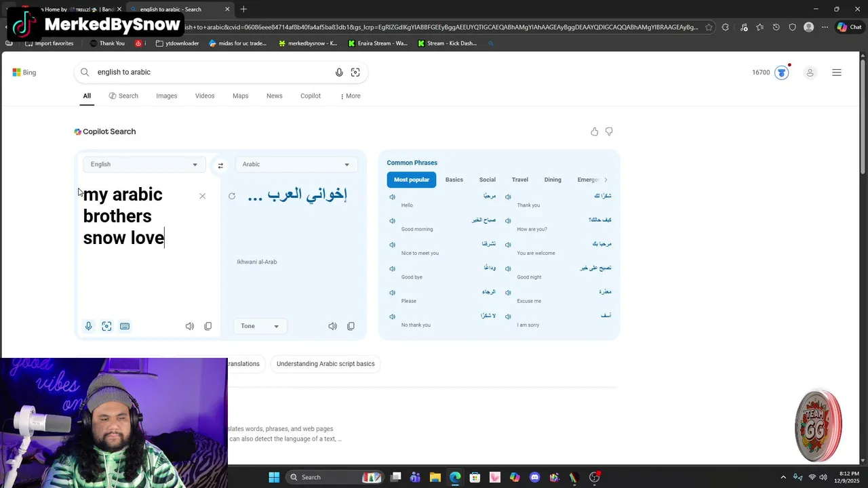This screenshot has height=488, width=868.
Task: Play audio for Thank you phrase
Action: (508, 197)
